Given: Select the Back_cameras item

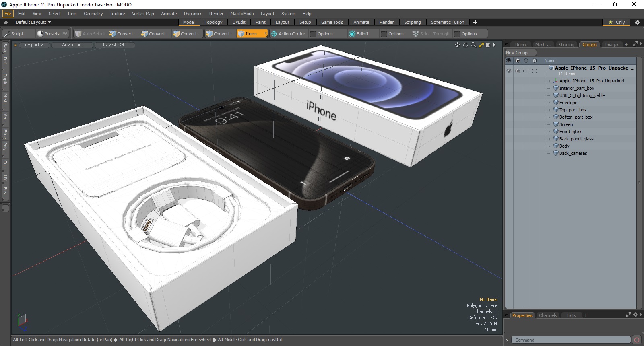Looking at the screenshot, I should tap(573, 153).
